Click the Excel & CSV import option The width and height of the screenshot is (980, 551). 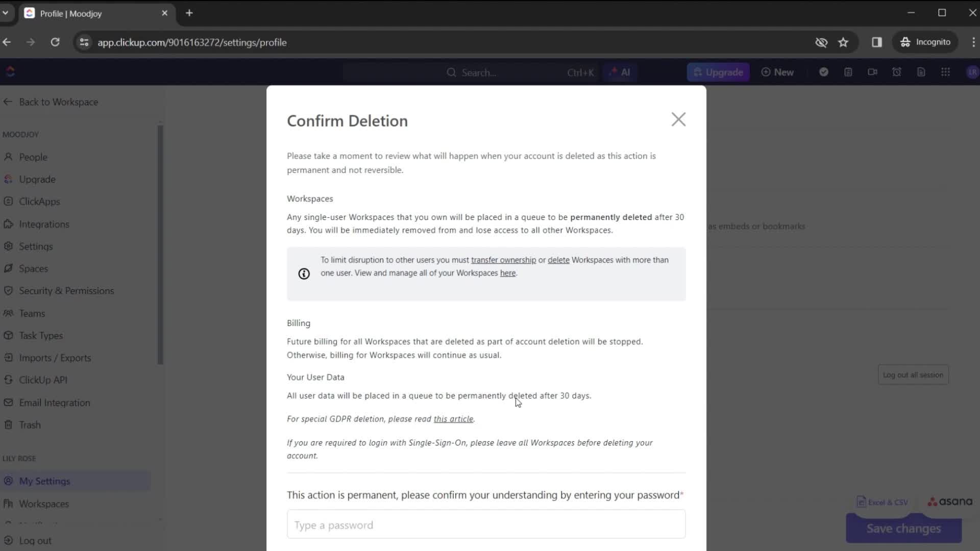[x=882, y=503]
